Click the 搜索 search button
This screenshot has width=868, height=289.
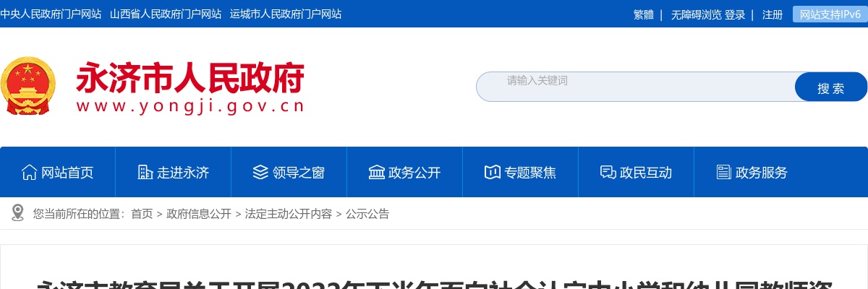click(x=830, y=87)
